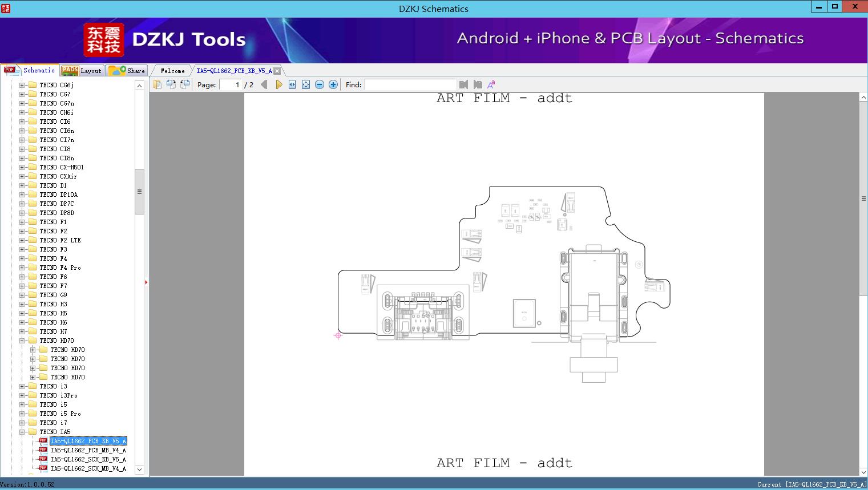Zoom out with the minus icon

pos(320,84)
